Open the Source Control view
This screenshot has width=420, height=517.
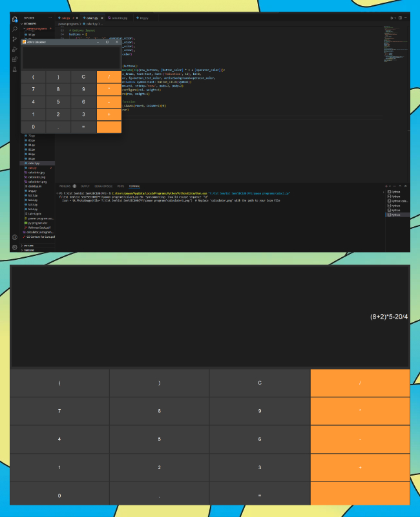coord(15,39)
